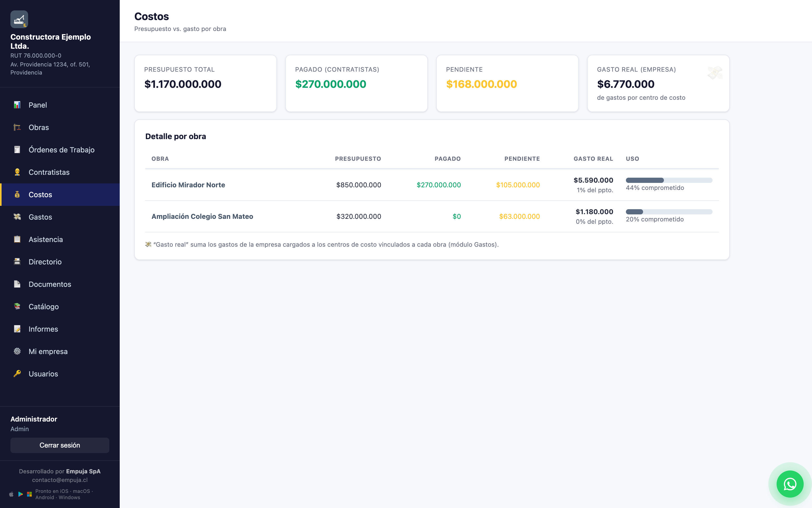Click the $63.000.000 pendiente cell
This screenshot has height=508, width=812.
519,216
